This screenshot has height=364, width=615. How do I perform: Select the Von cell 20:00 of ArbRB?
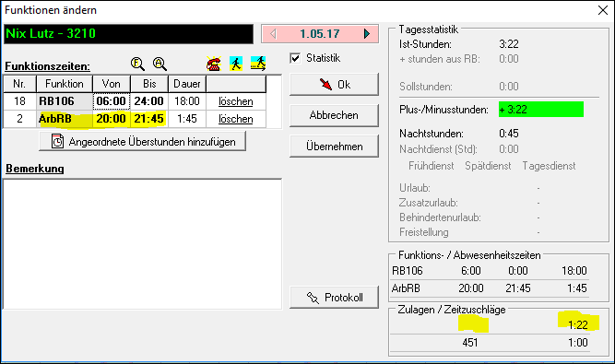[112, 119]
